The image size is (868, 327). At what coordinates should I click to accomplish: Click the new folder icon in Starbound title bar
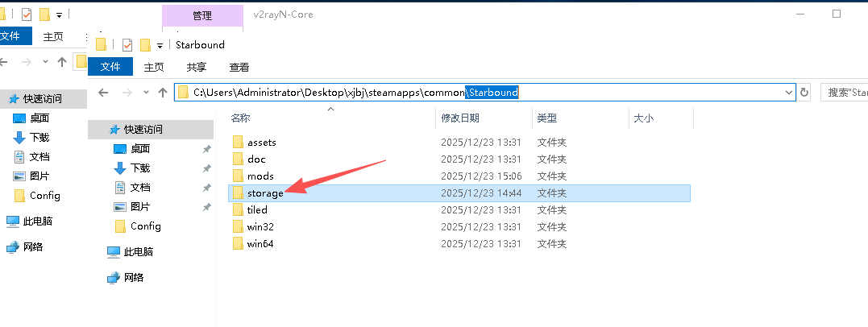click(x=145, y=45)
